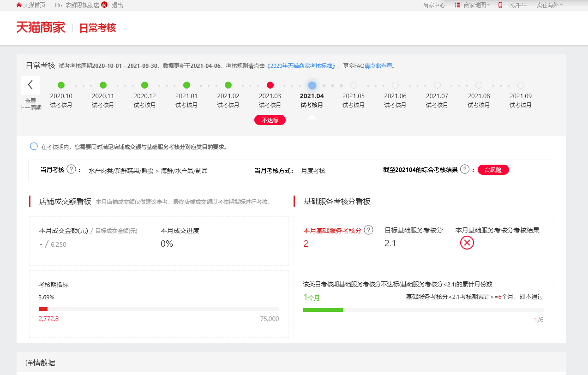Screen dimensions: 588x375
Task: Click the target amount value 6,250
Action: click(x=59, y=244)
